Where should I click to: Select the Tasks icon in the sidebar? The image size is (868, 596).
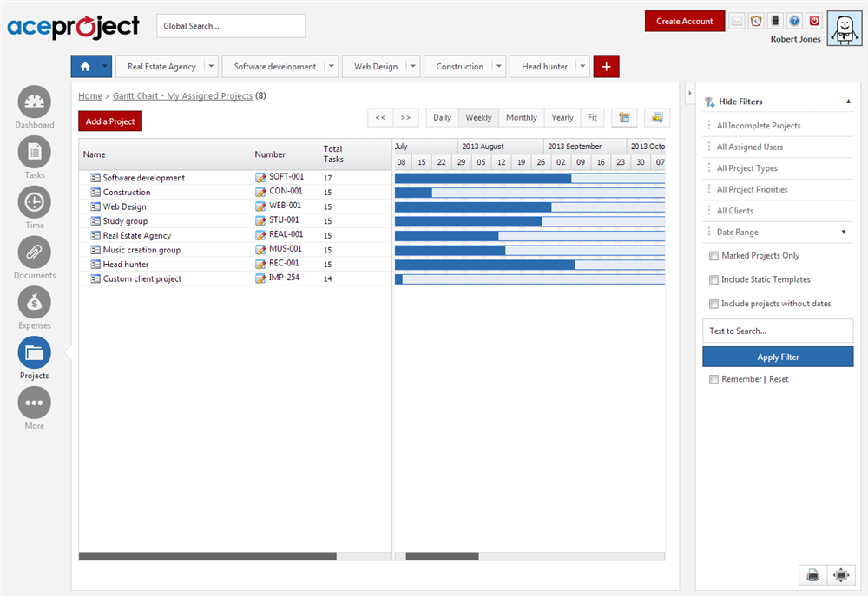[34, 150]
